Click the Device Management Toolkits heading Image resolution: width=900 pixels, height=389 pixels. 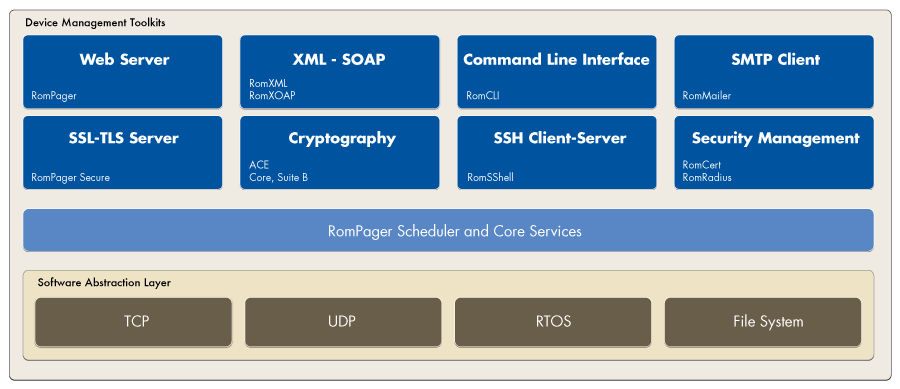(x=95, y=23)
